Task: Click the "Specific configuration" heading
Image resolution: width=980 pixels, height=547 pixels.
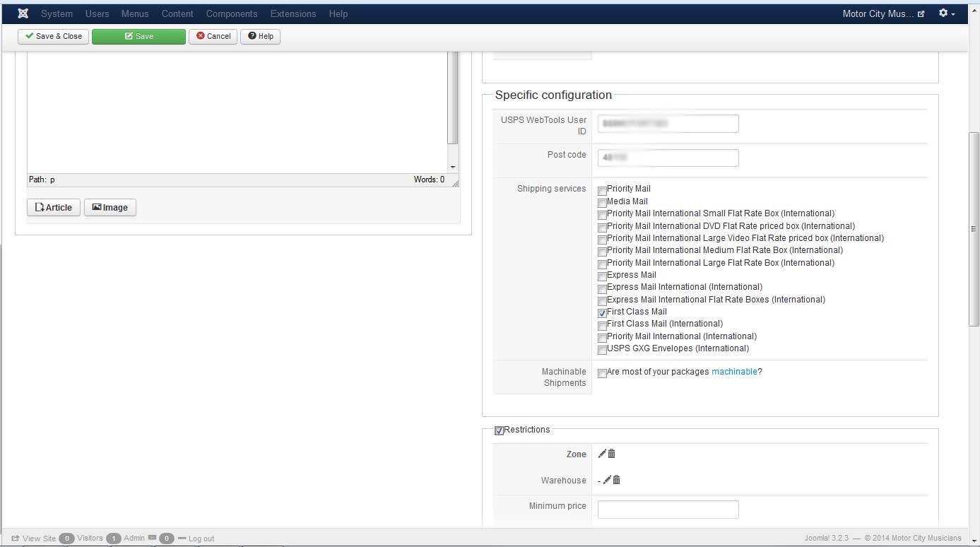Action: click(x=553, y=95)
